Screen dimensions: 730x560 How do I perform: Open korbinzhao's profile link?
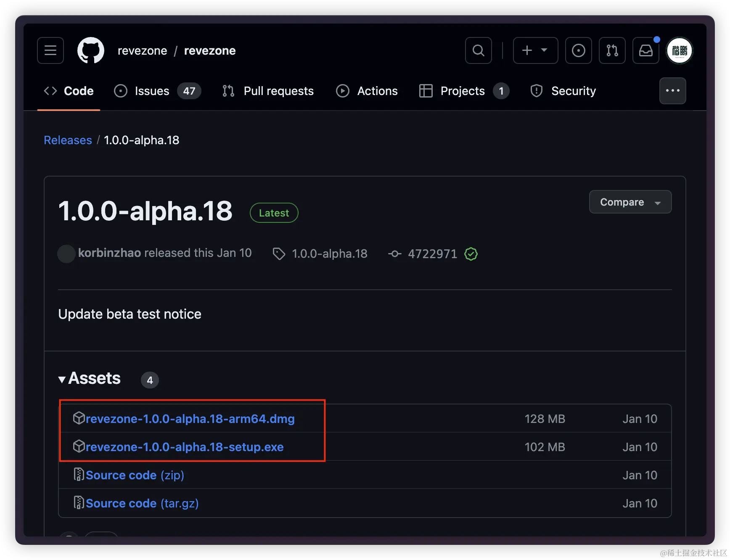[x=109, y=253]
